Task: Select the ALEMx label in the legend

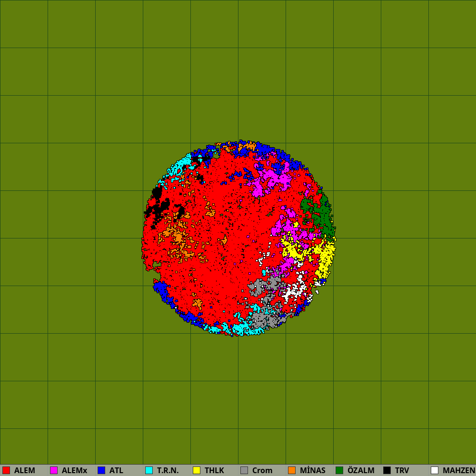Action: pos(74,471)
